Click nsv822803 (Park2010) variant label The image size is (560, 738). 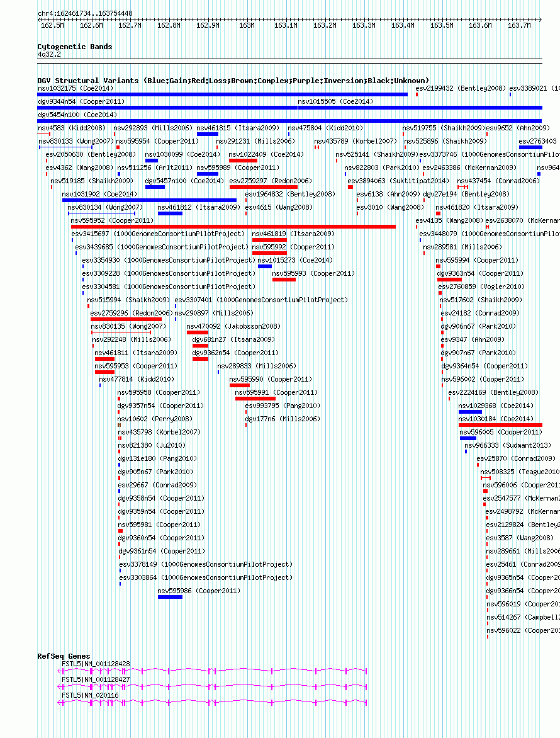pyautogui.click(x=382, y=167)
